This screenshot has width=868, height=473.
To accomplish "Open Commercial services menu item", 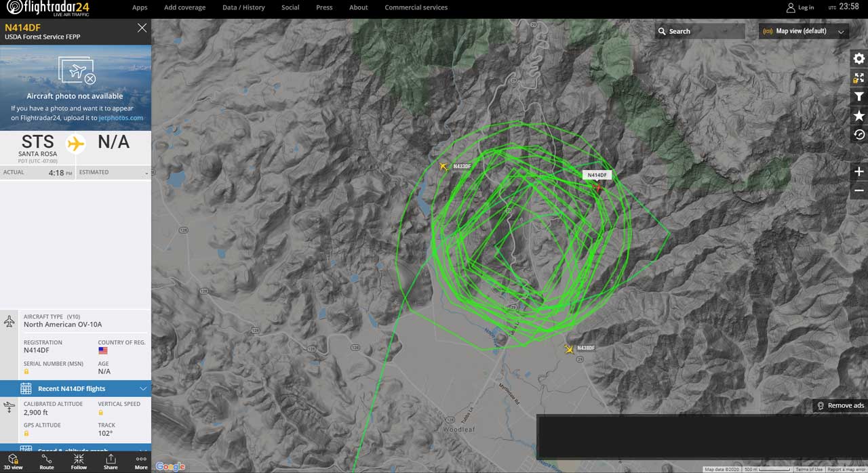I will pos(416,7).
